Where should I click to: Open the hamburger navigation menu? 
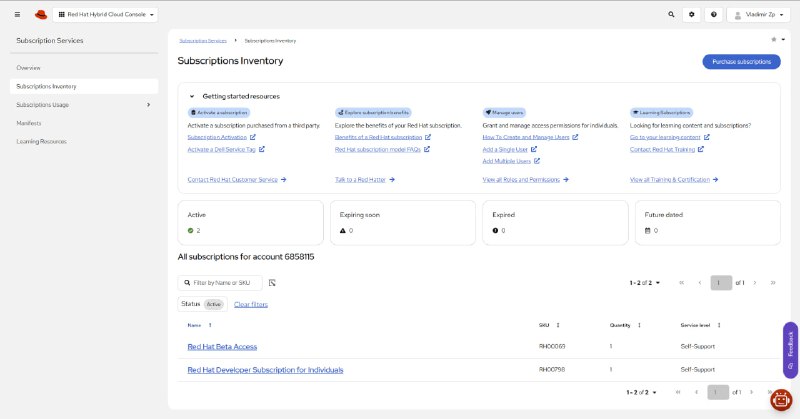point(17,15)
